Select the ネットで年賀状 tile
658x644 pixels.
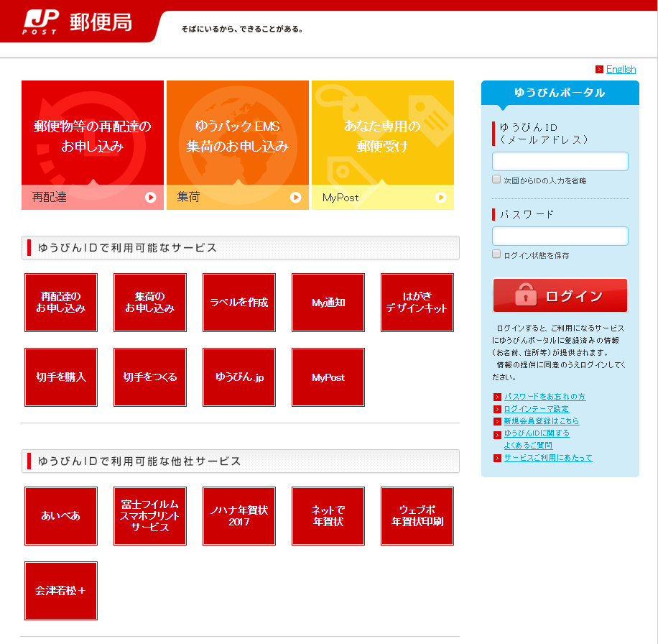coord(328,516)
